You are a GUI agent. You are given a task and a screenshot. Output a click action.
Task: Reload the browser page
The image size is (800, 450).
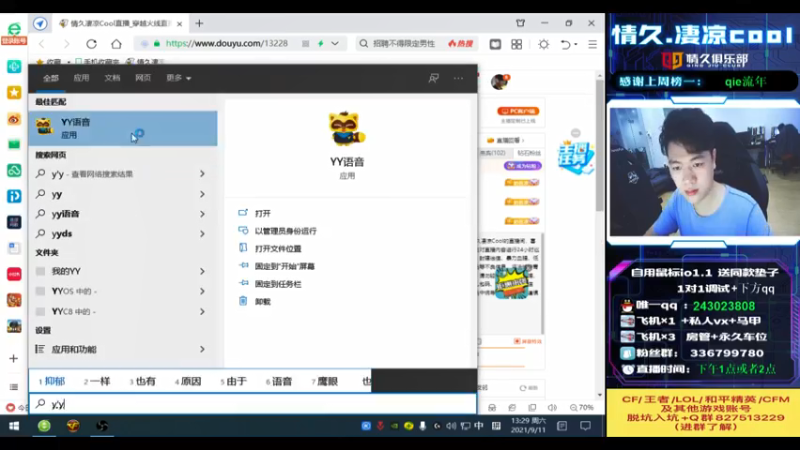tap(91, 44)
